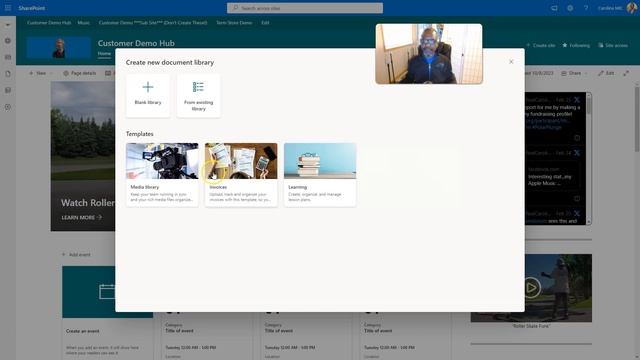Viewport: 640px width, 360px height.
Task: Select the Learning template card
Action: (x=320, y=175)
